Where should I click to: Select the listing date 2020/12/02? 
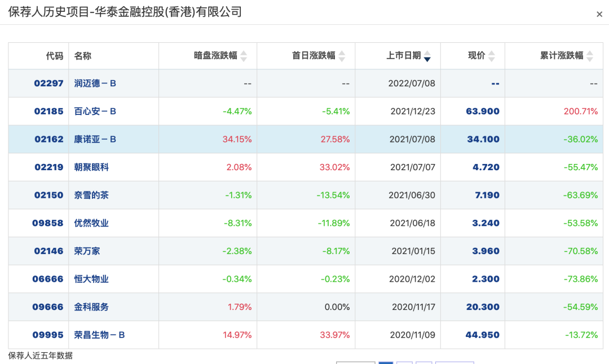tap(412, 279)
